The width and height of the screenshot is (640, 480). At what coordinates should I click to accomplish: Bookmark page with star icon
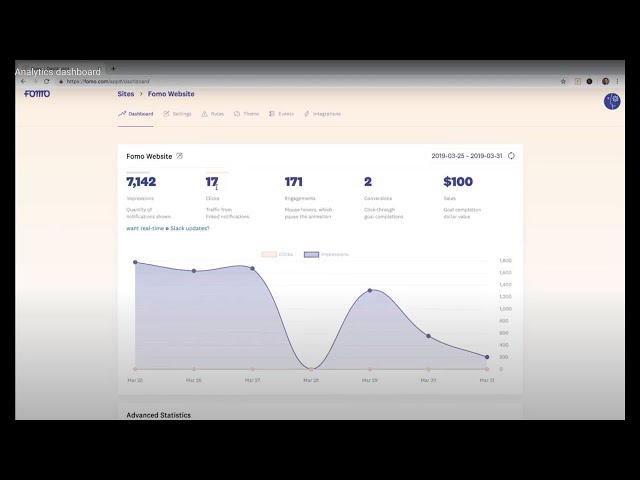click(x=563, y=81)
